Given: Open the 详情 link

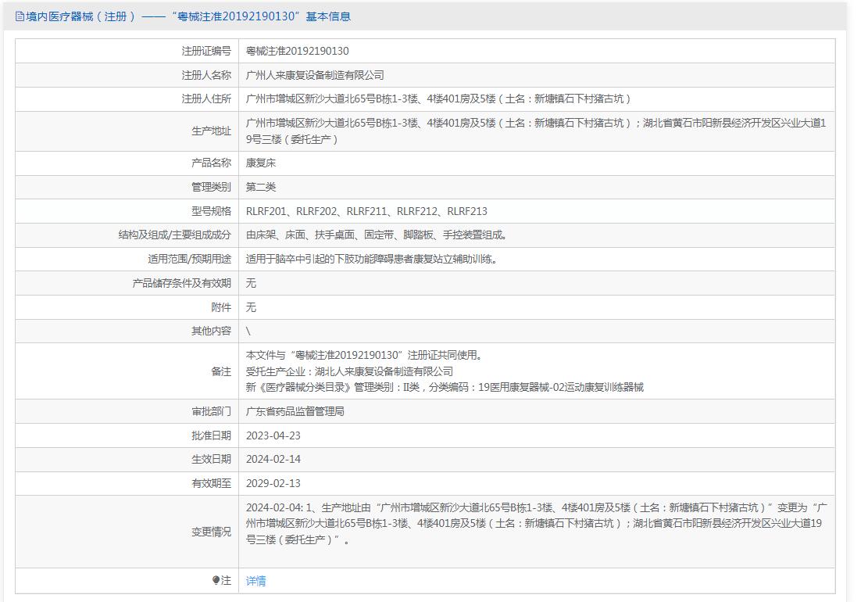Looking at the screenshot, I should (255, 580).
